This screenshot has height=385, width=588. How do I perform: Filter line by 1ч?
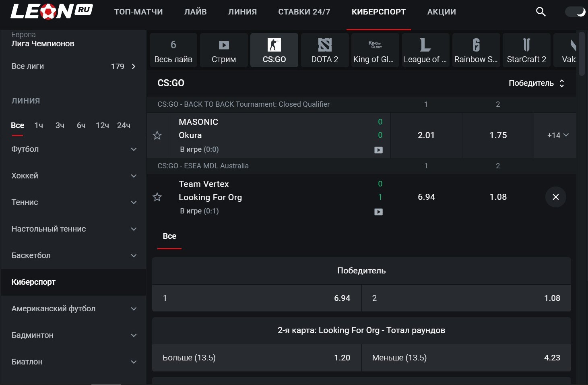(x=39, y=126)
